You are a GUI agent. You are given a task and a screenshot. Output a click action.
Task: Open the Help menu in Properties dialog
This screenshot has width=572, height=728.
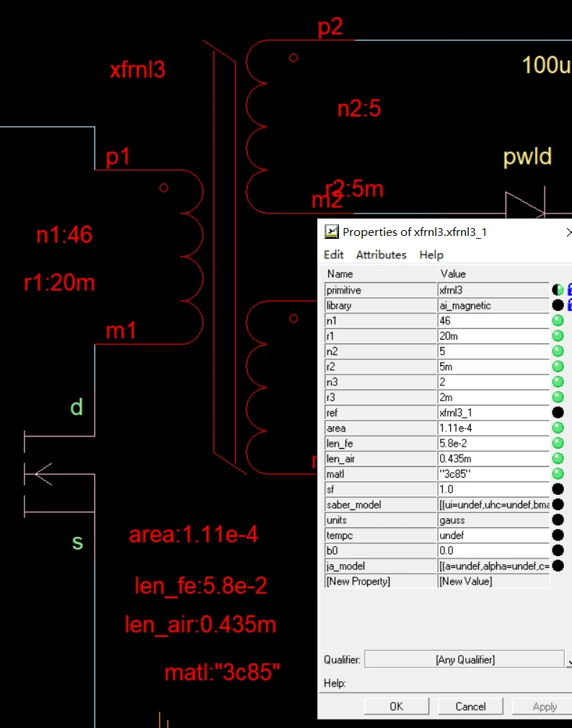pos(431,255)
